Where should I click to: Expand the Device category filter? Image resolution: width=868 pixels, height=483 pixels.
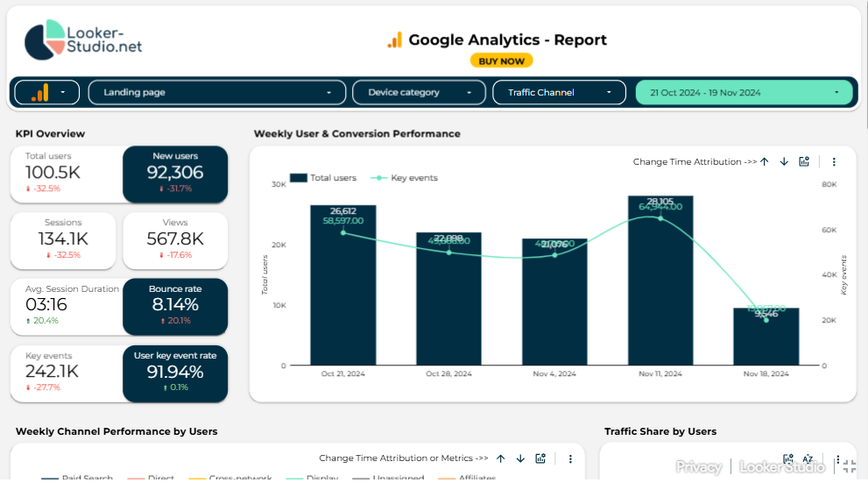click(x=419, y=93)
